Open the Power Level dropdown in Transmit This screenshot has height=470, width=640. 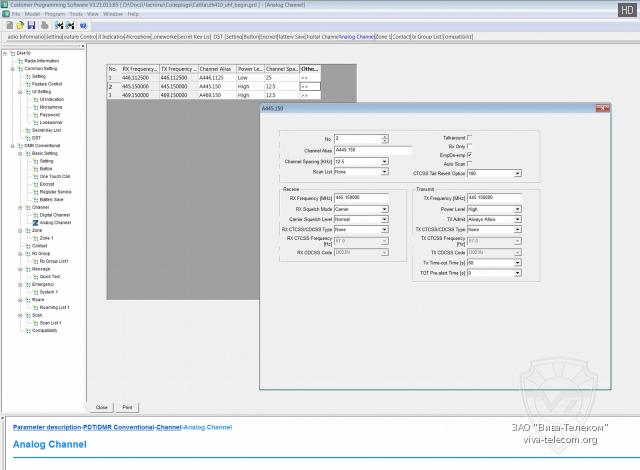(518, 209)
